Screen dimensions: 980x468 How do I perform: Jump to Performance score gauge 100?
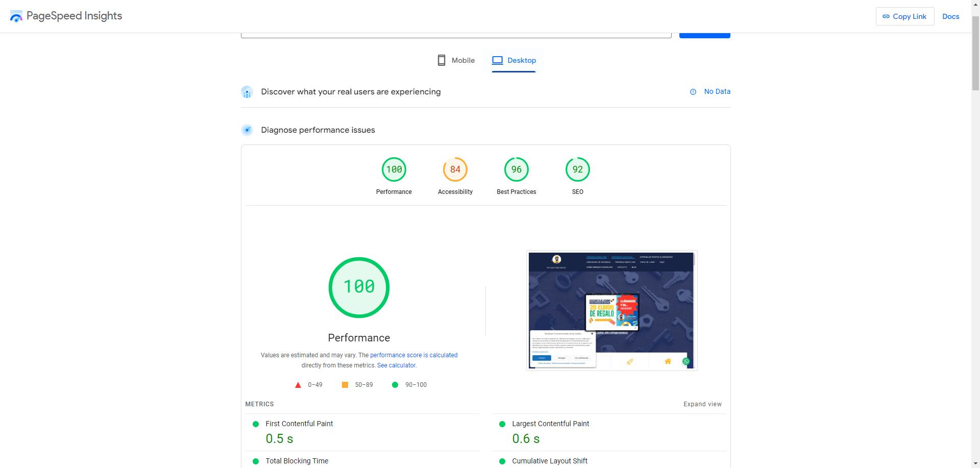pyautogui.click(x=394, y=169)
